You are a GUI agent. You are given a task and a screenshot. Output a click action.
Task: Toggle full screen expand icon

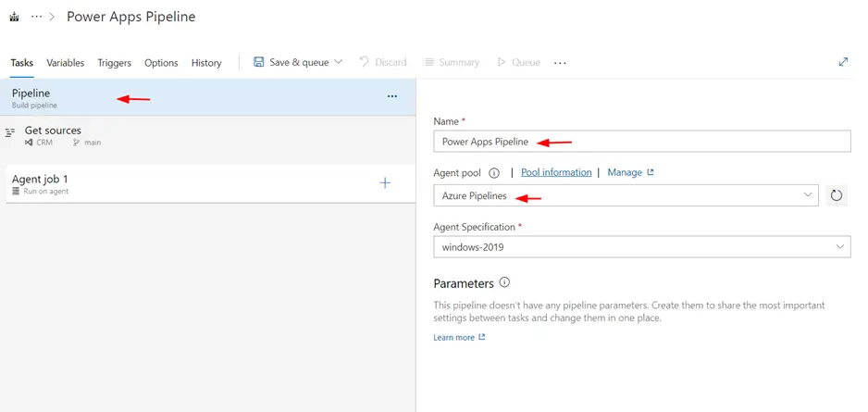843,62
